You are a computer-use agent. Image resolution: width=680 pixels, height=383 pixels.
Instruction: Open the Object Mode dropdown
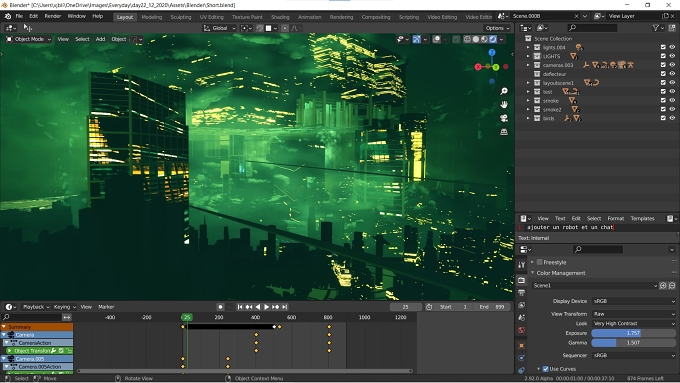[28, 39]
